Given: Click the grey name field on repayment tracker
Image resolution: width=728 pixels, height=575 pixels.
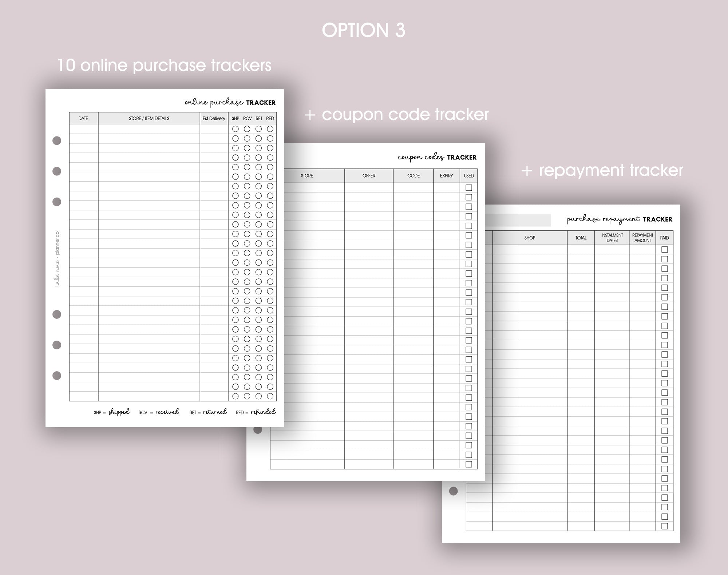Looking at the screenshot, I should [x=518, y=220].
